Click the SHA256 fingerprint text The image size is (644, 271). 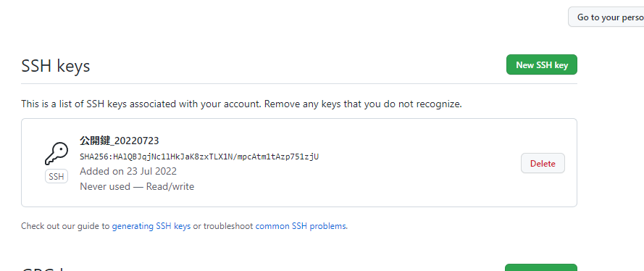tap(199, 157)
